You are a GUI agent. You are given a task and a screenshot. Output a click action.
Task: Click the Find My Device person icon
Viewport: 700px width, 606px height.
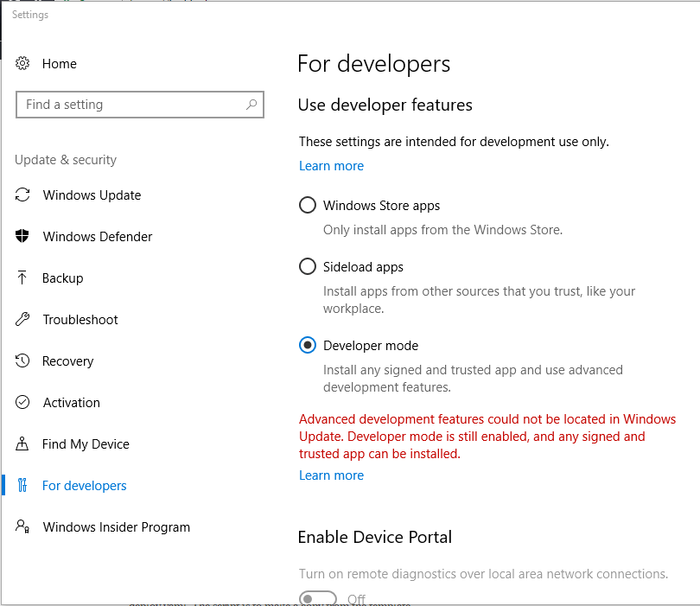coord(23,444)
